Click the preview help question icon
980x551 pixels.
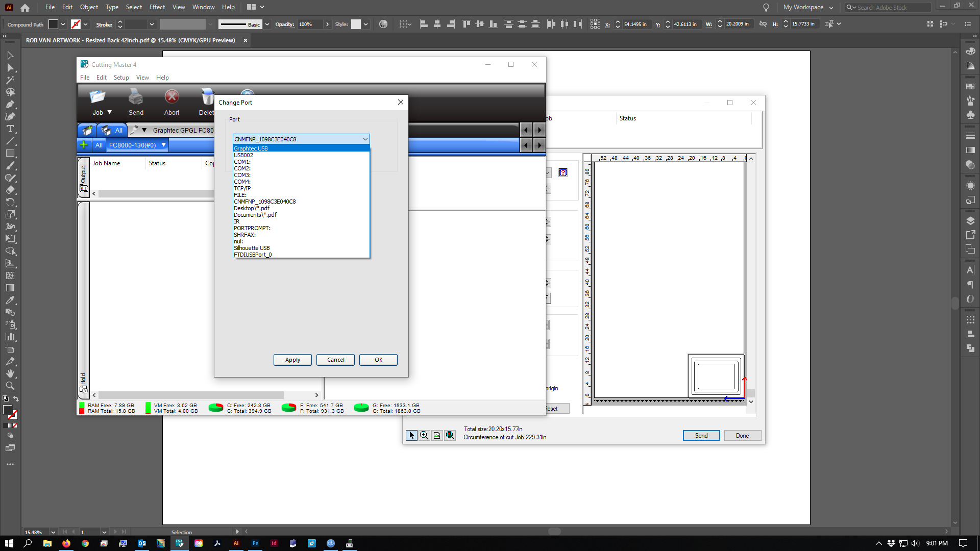pos(563,172)
